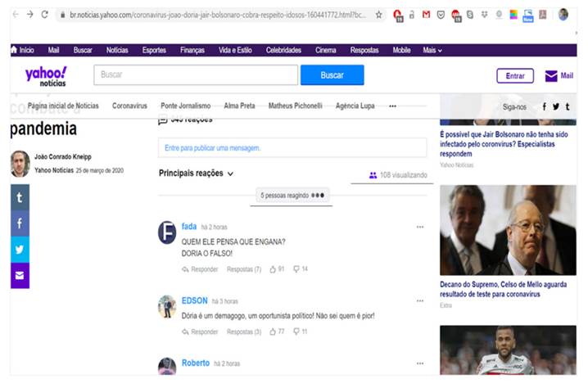Screen dimensions: 588x388
Task: Expand 'Respostas (7)' under fada's comment
Action: click(x=243, y=268)
